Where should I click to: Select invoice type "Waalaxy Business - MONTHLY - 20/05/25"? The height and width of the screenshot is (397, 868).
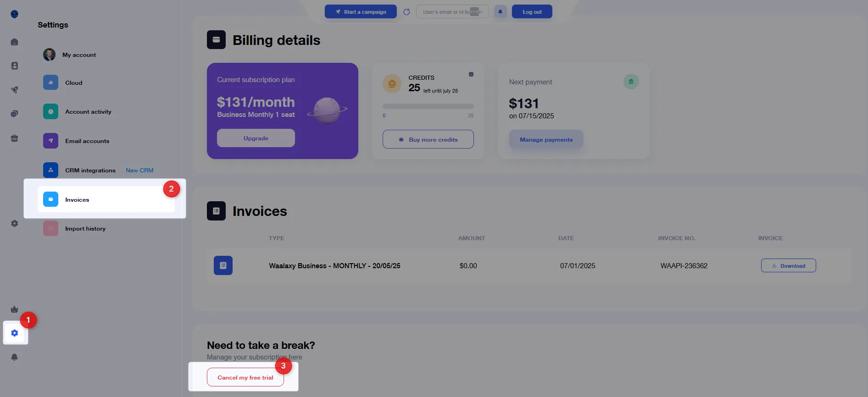click(334, 266)
